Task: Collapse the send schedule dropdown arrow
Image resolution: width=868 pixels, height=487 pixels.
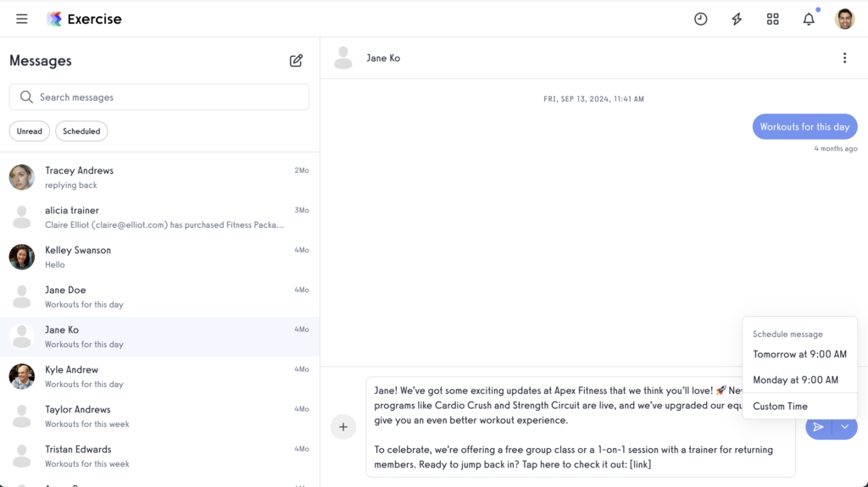Action: (845, 427)
